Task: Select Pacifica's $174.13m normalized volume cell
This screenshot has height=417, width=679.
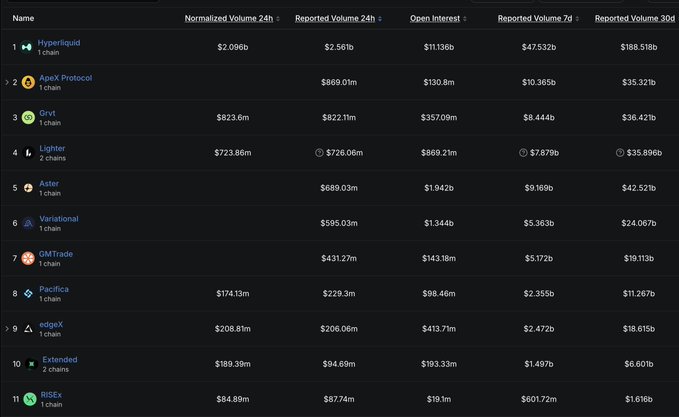Action: point(233,294)
